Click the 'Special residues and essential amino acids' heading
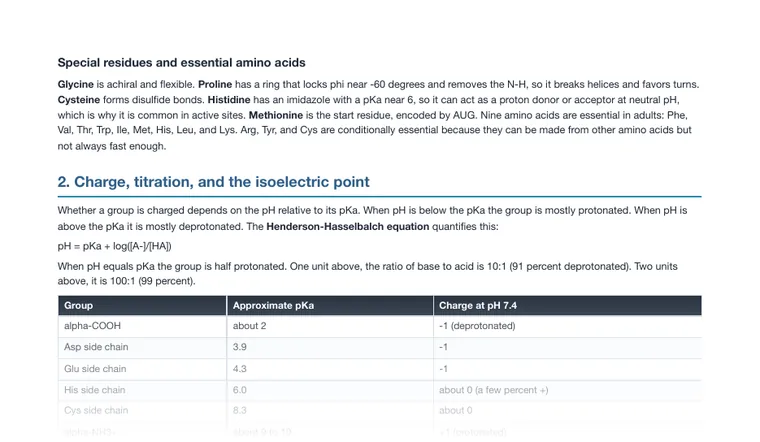 pyautogui.click(x=181, y=63)
